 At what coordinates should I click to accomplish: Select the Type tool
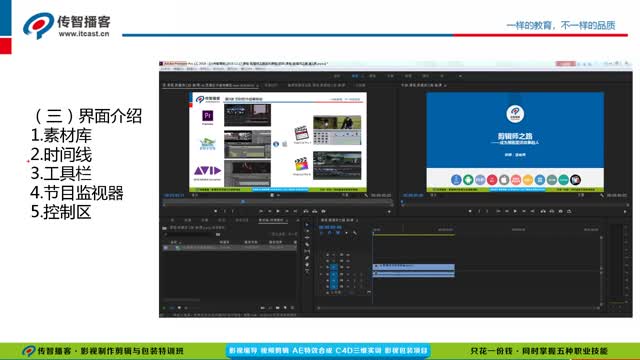point(307,271)
